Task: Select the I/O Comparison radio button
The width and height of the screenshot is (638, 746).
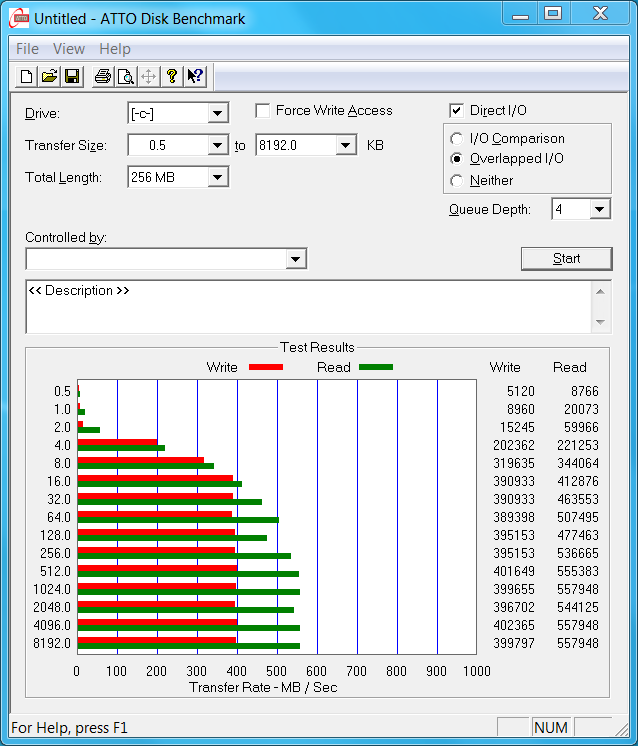Action: (x=456, y=138)
